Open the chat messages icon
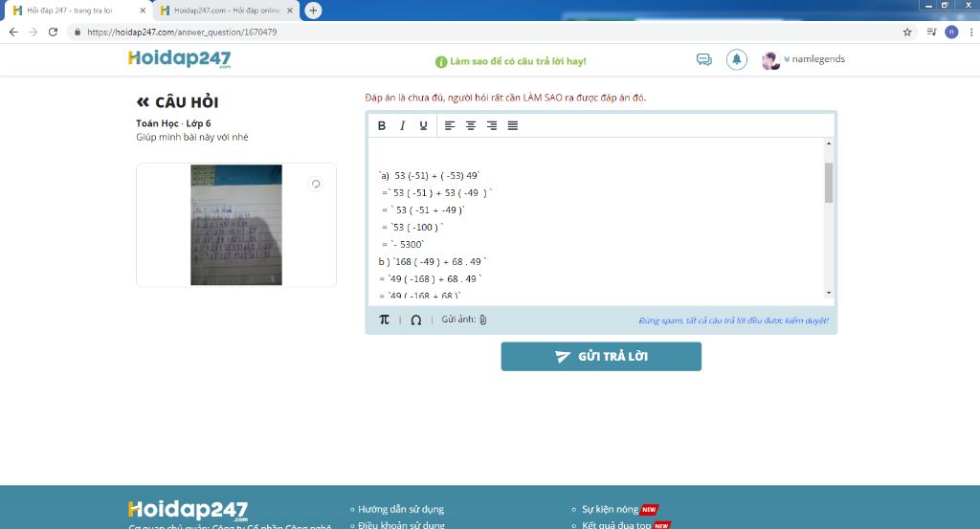This screenshot has width=980, height=529. click(703, 59)
